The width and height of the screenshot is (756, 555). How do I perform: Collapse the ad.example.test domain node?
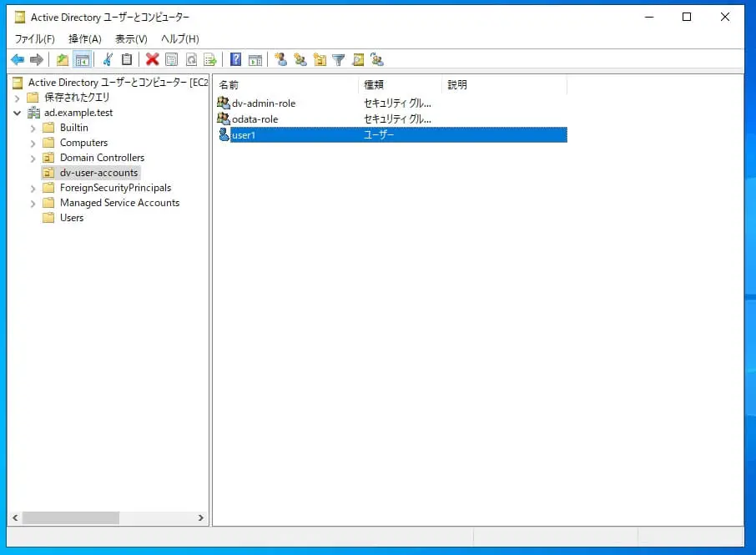[x=18, y=113]
